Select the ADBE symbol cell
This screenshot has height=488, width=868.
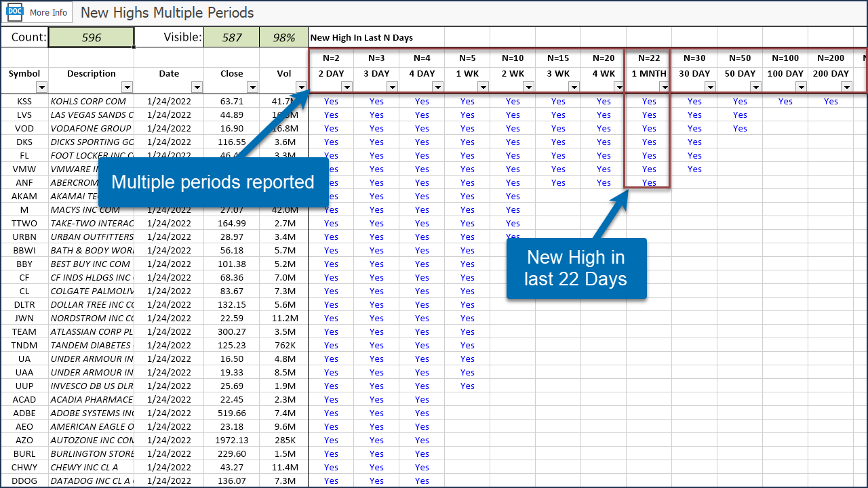tap(24, 413)
